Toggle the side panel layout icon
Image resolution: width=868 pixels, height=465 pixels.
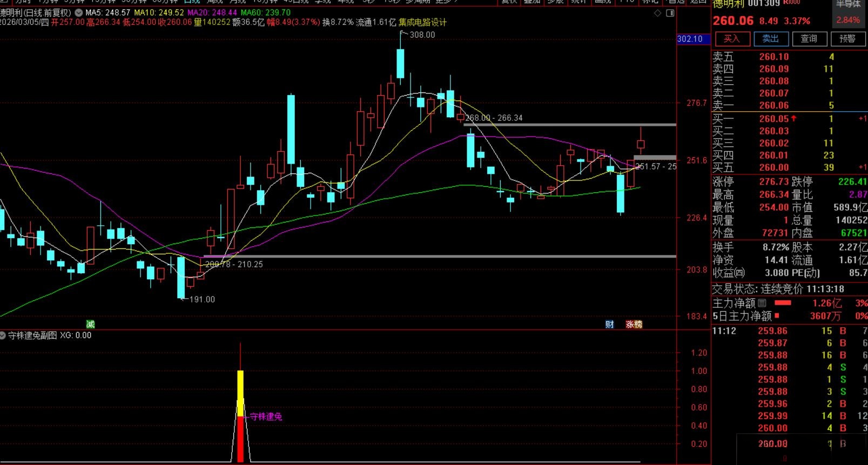coord(670,13)
